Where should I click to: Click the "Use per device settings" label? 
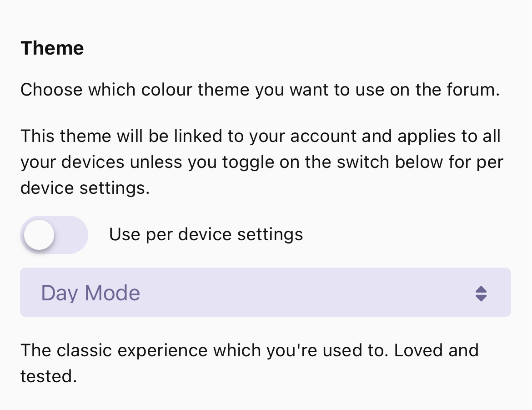[206, 234]
